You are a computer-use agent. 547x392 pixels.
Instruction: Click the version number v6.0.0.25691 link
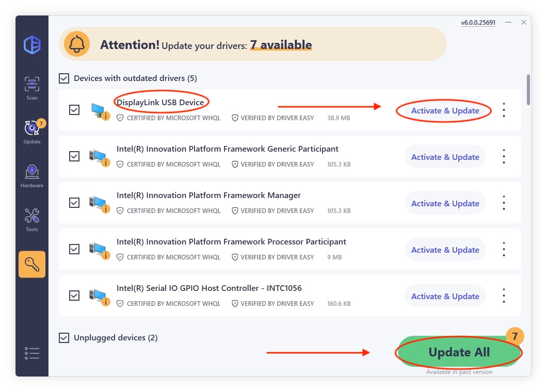tap(478, 22)
